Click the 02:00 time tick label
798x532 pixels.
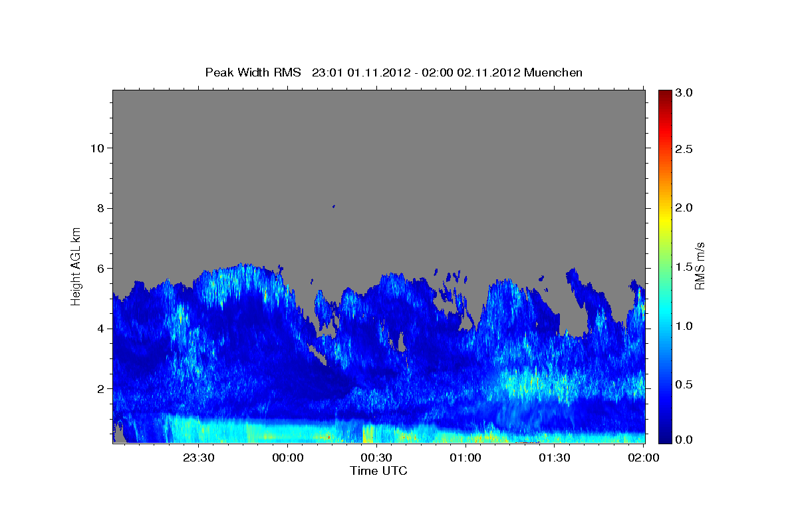click(643, 458)
